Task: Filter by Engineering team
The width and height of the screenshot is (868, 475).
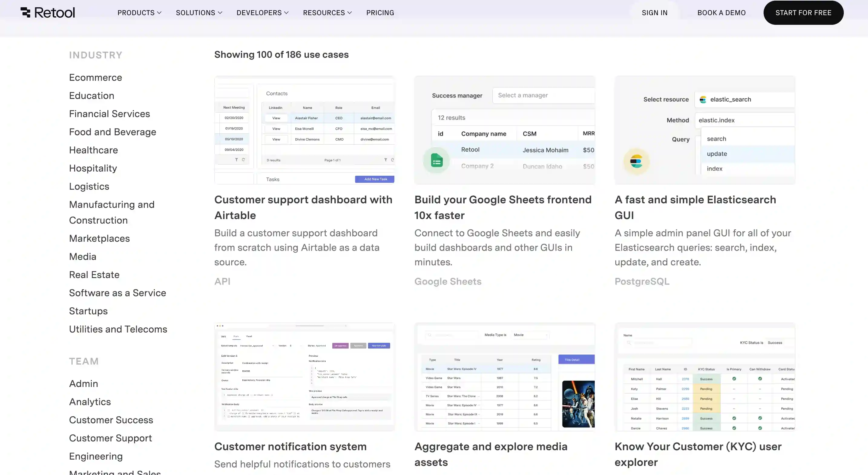Action: pyautogui.click(x=96, y=457)
